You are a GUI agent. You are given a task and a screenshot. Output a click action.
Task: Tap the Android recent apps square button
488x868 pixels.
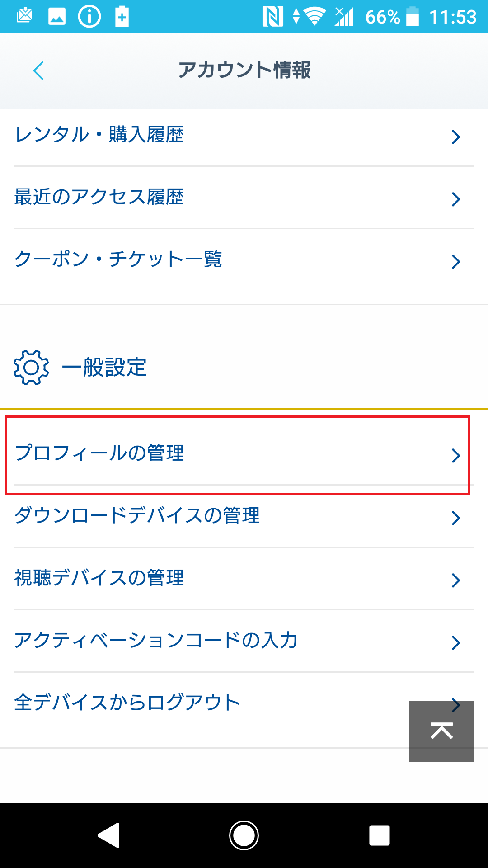[379, 835]
